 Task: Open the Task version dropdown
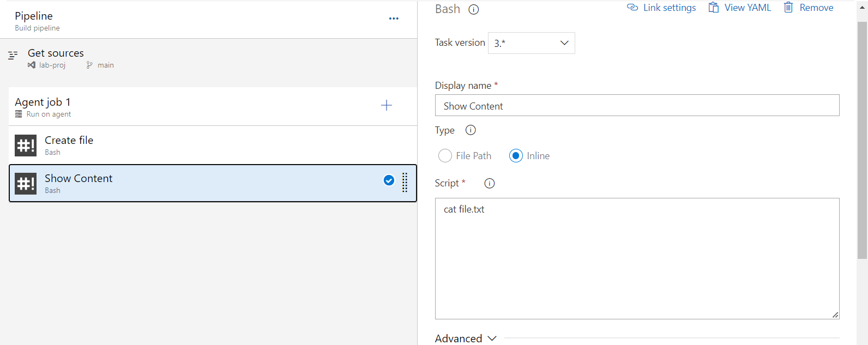[x=531, y=43]
